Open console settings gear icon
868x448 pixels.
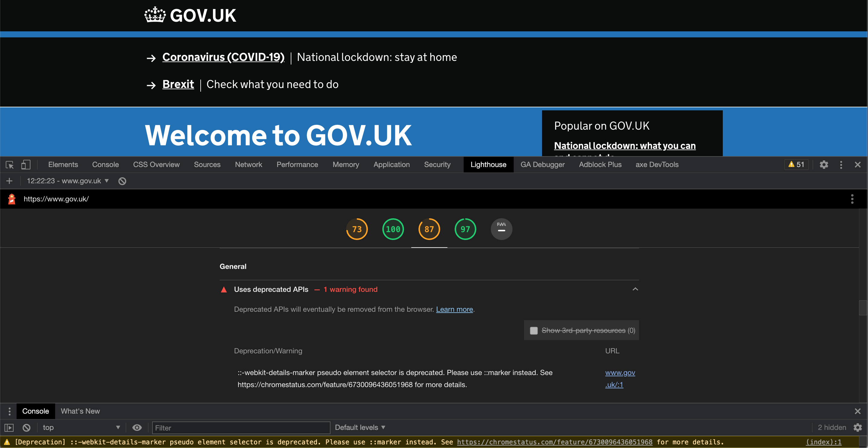coord(858,428)
